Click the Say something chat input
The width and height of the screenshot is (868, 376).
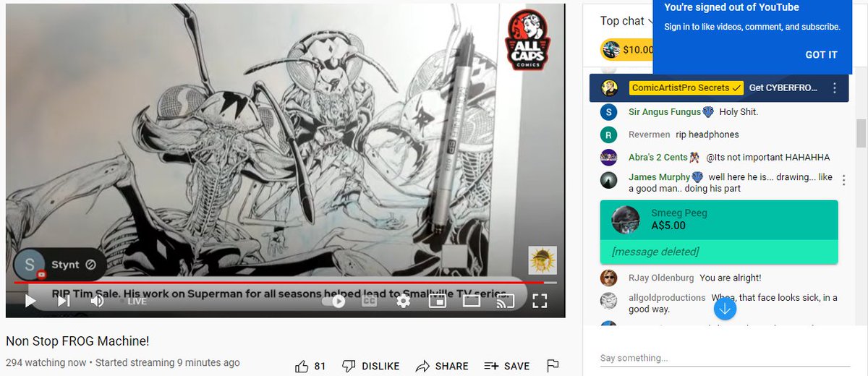tap(725, 358)
